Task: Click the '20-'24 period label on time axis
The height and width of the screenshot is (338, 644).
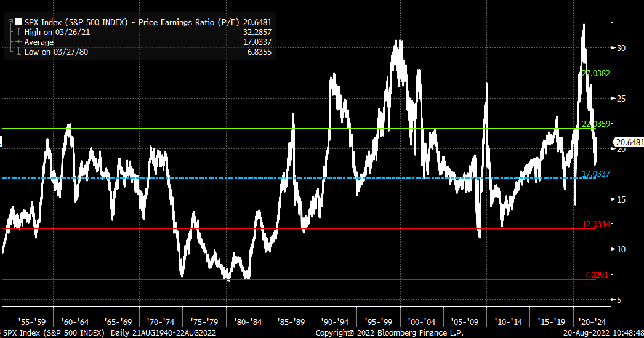Action: [592, 322]
